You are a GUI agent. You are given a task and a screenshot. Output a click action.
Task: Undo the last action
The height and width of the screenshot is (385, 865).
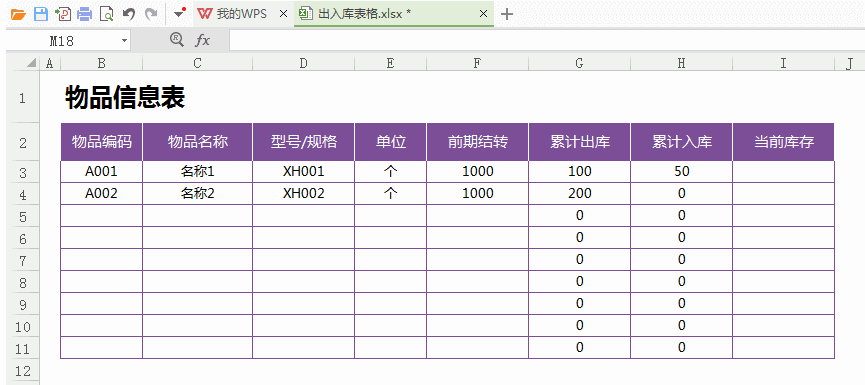point(129,14)
